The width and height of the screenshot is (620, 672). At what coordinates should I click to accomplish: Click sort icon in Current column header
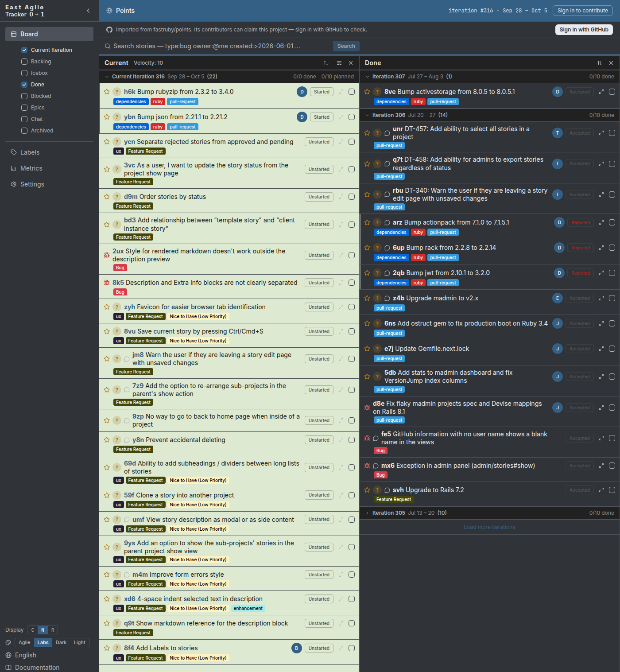326,63
